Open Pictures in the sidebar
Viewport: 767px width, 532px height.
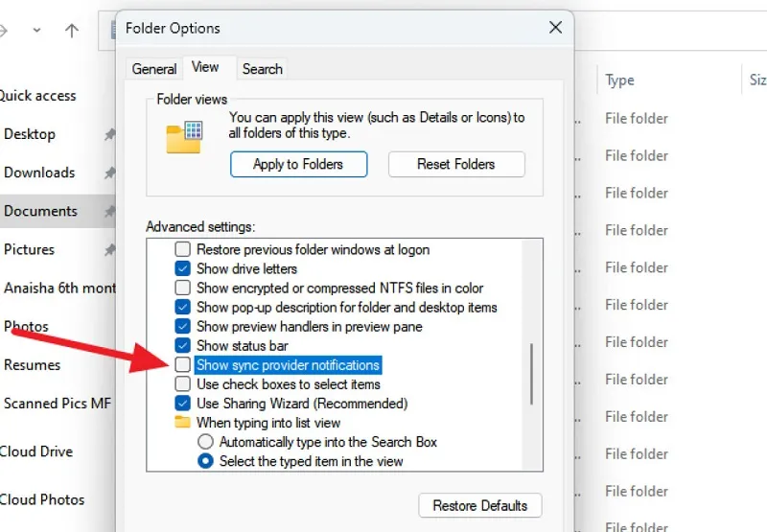click(x=29, y=250)
